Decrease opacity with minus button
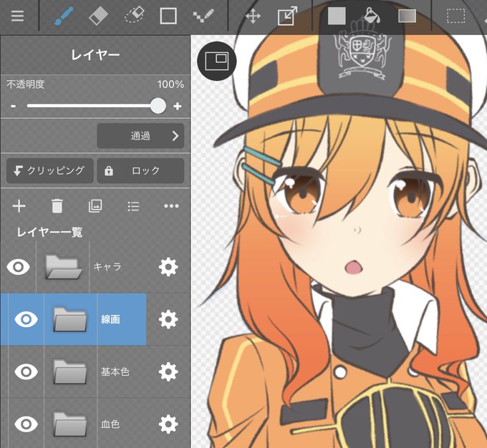Image resolution: width=487 pixels, height=448 pixels. 13,106
